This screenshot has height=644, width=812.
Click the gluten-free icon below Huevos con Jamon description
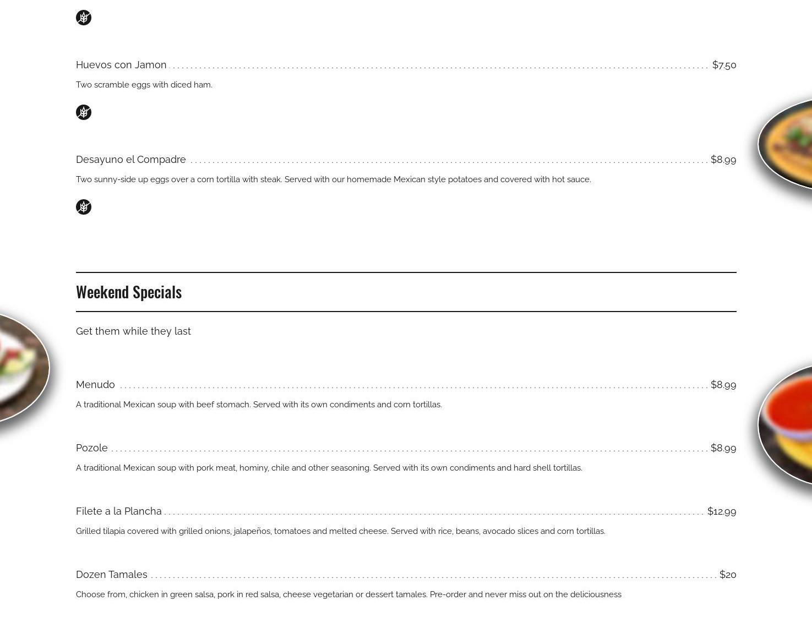84,112
